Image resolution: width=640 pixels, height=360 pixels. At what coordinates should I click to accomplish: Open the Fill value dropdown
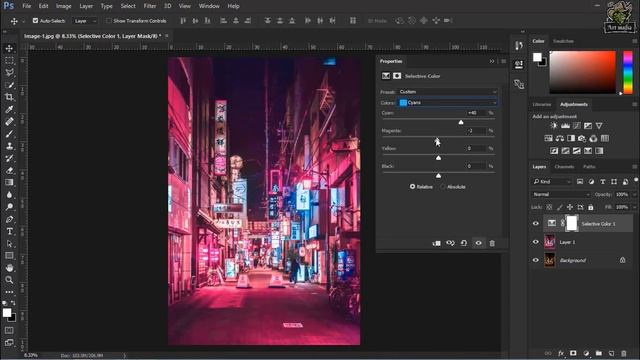click(634, 207)
